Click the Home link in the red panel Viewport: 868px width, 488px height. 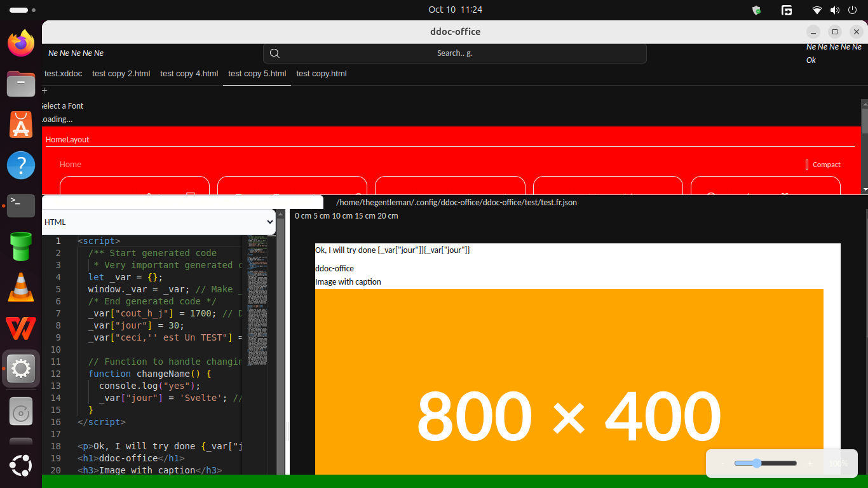coord(71,165)
